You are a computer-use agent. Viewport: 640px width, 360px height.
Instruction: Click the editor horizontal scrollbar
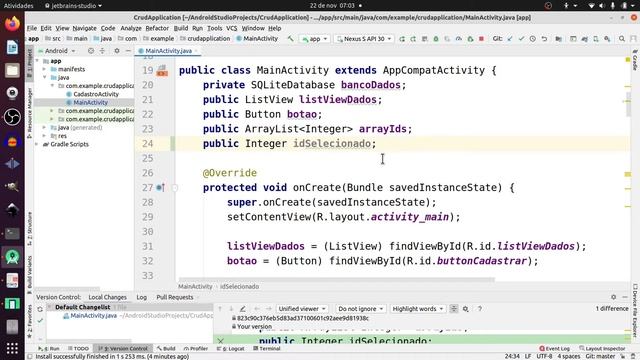click(336, 280)
